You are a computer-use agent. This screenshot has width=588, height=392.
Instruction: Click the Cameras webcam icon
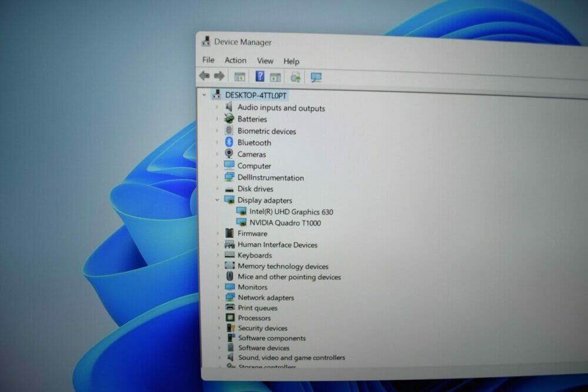(x=229, y=153)
